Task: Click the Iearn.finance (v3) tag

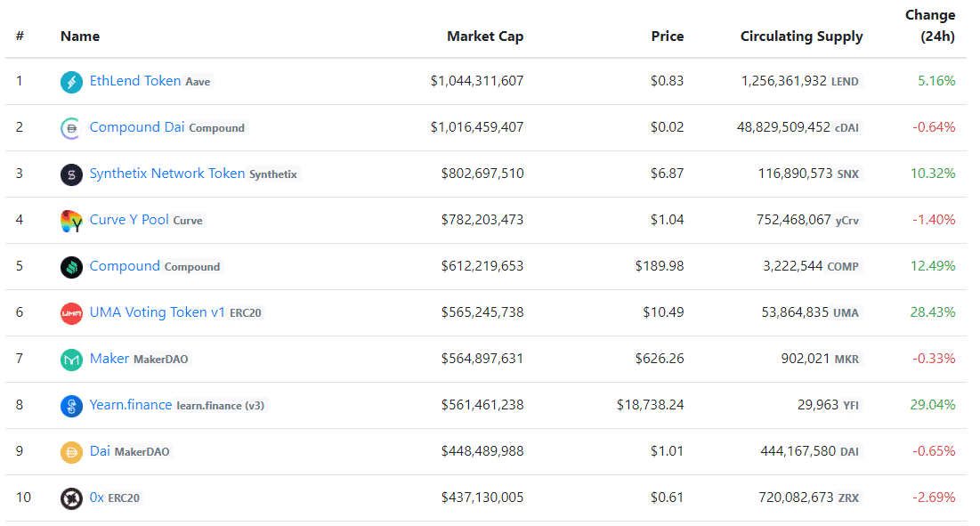Action: coord(221,406)
